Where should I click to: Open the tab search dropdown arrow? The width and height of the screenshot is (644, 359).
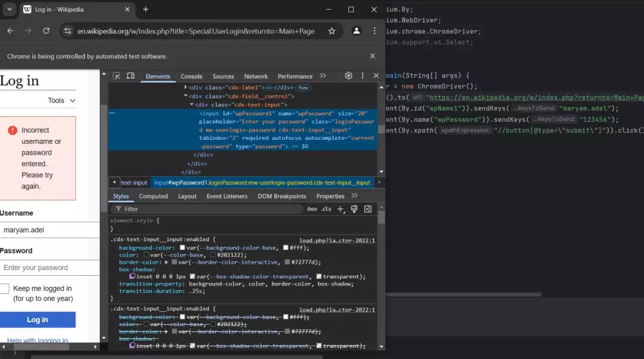(9, 9)
